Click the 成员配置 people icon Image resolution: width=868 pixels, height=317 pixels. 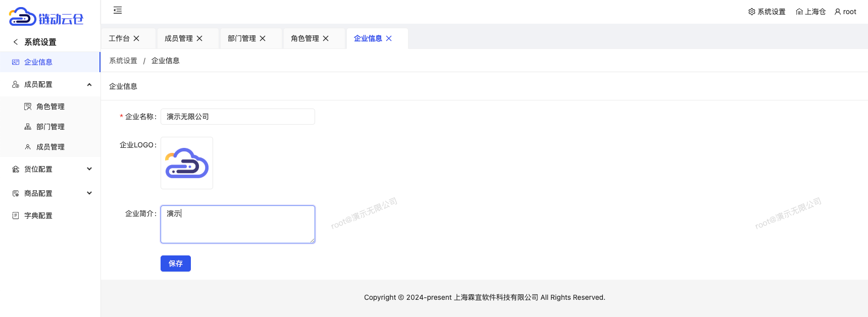(x=16, y=84)
